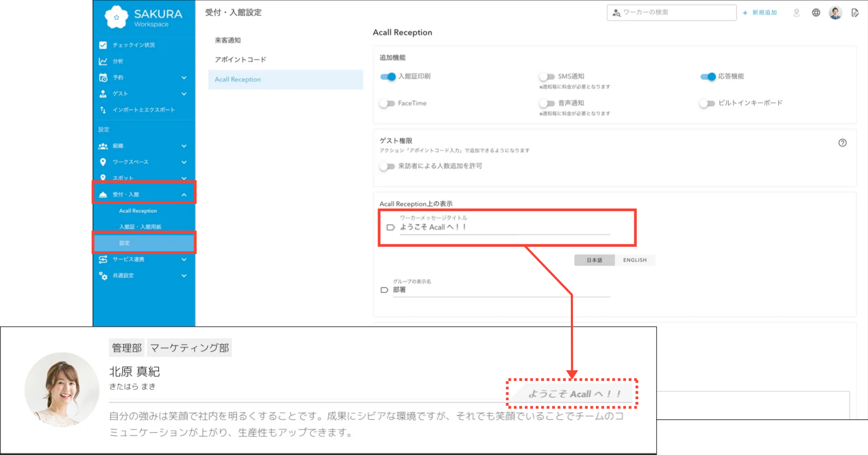
Task: Expand the ゲスト sidebar chevron
Action: pyautogui.click(x=184, y=94)
